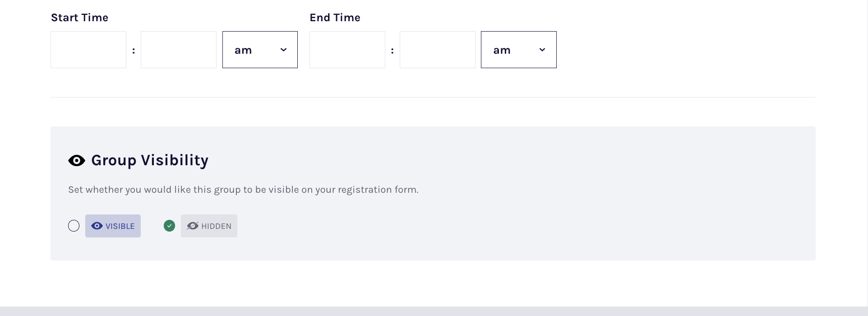Focus the Start Time minutes field
Screen dimensions: 868x316
179,50
